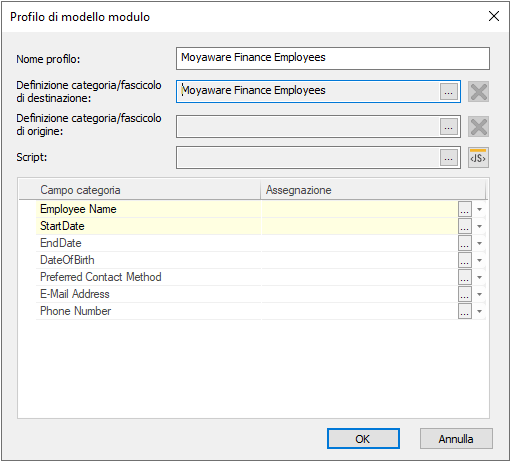
Task: Click the Employee Name assignment cell
Action: (360, 209)
